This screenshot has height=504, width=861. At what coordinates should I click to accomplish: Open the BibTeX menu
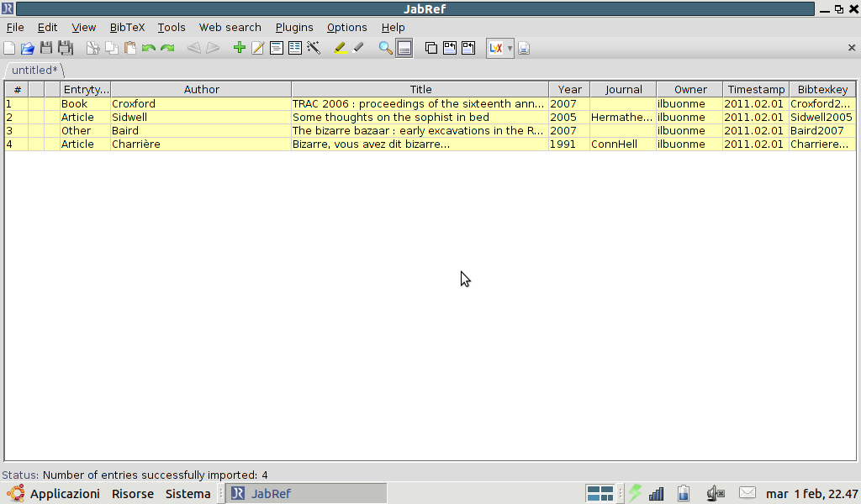(127, 28)
